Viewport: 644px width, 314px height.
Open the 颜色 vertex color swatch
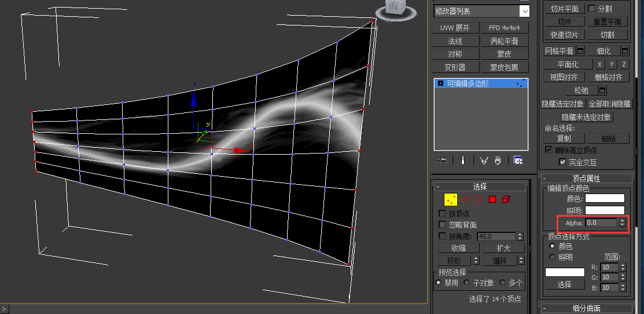click(605, 199)
